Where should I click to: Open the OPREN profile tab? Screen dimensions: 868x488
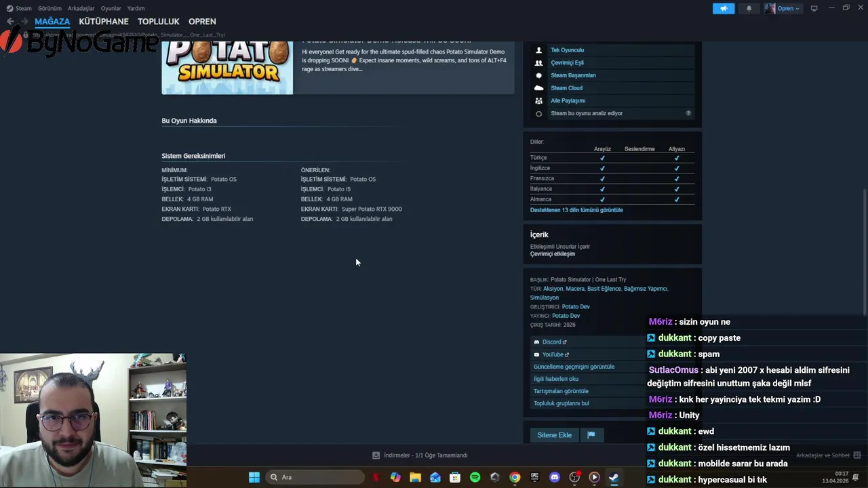(x=202, y=22)
